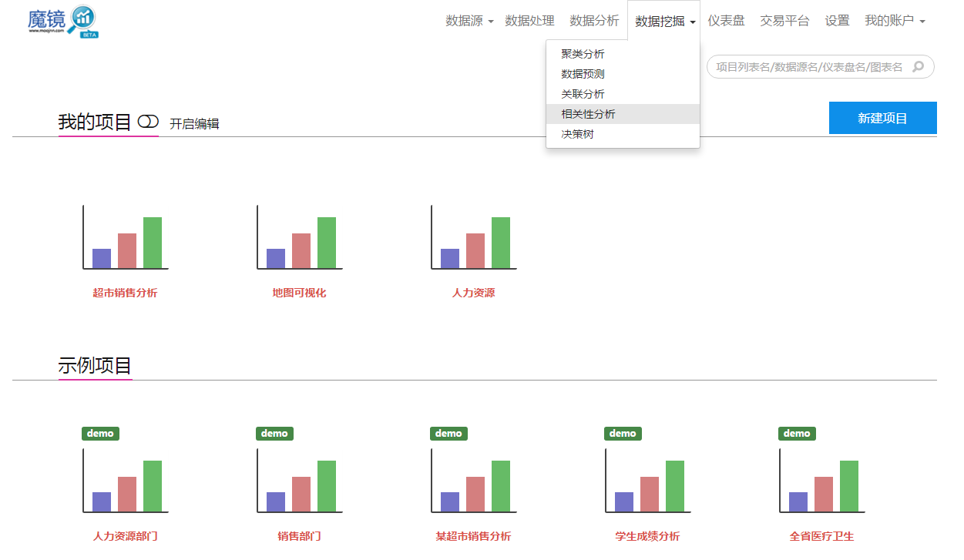Screen dimensions: 964x560
Task: Select 相关性分析 from the data mining menu
Action: coord(586,113)
